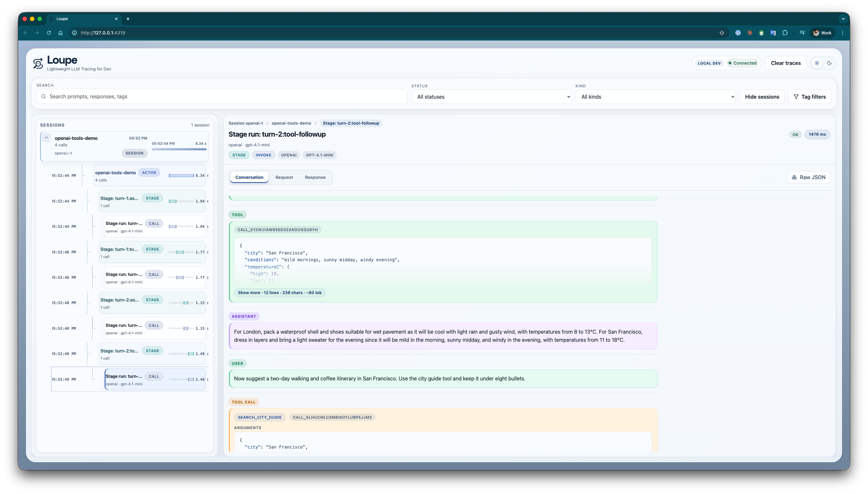868x494 pixels.
Task: Open the openai-tools-demo breadcrumb link
Action: tap(292, 123)
